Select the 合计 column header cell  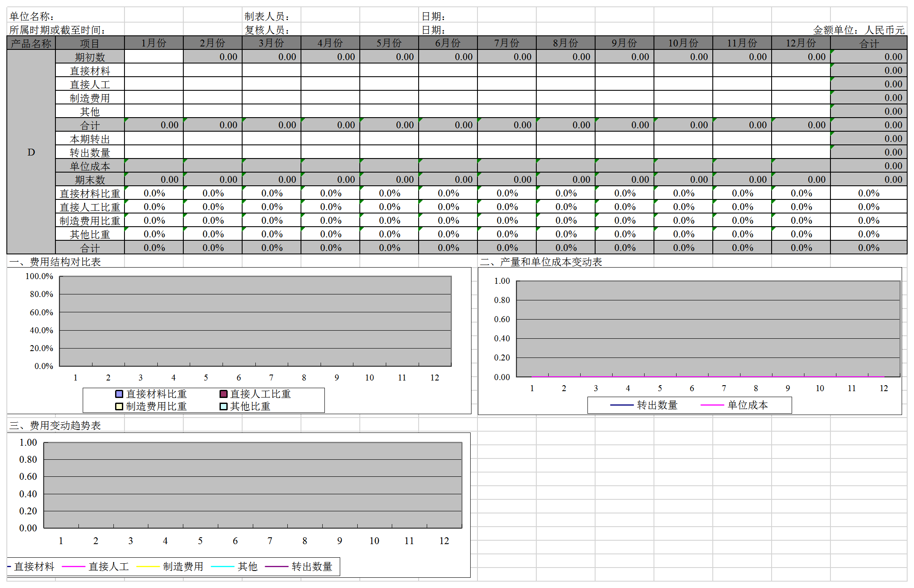click(868, 43)
